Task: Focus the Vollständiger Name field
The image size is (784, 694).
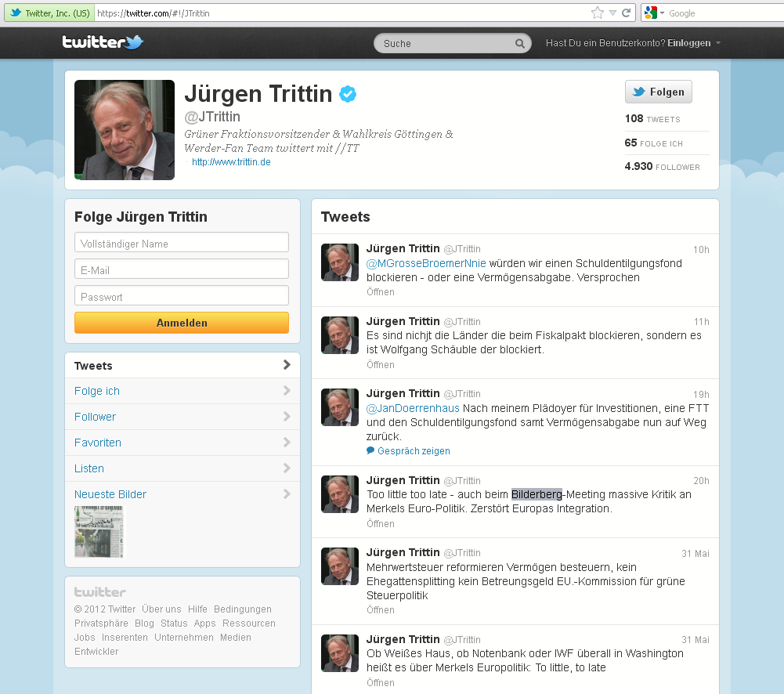Action: click(182, 243)
